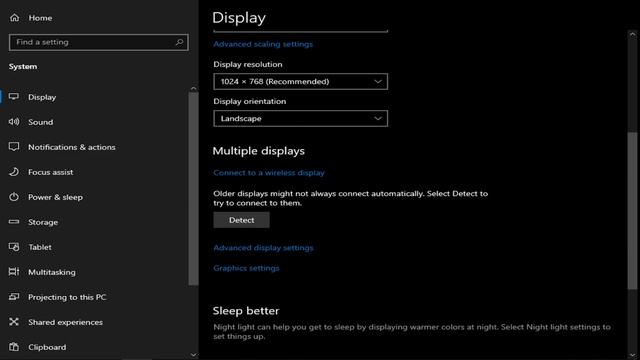Click the Multiple displays heading
Viewport: 640px width, 360px height.
tap(258, 151)
